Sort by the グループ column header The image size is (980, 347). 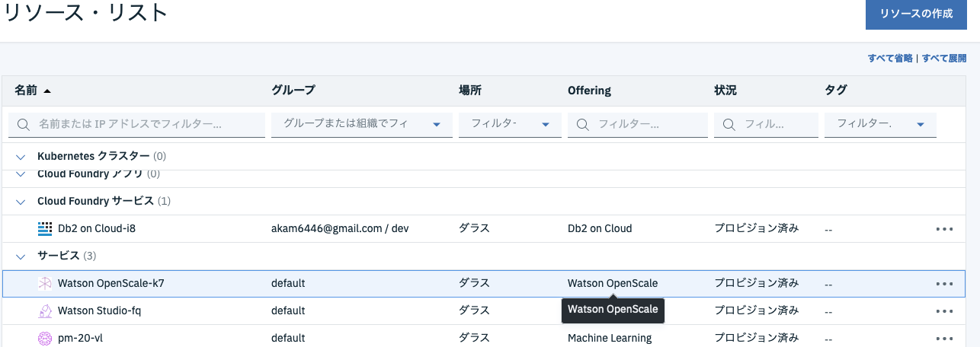[x=293, y=91]
